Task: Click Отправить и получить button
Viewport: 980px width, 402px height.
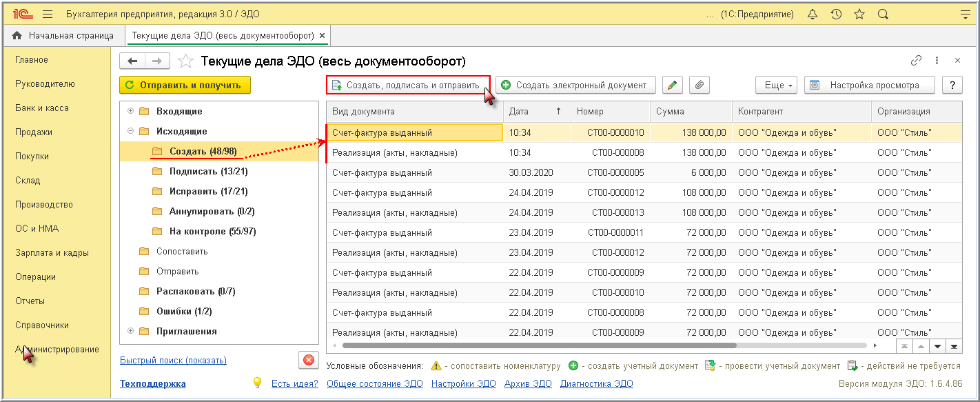Action: 185,85
